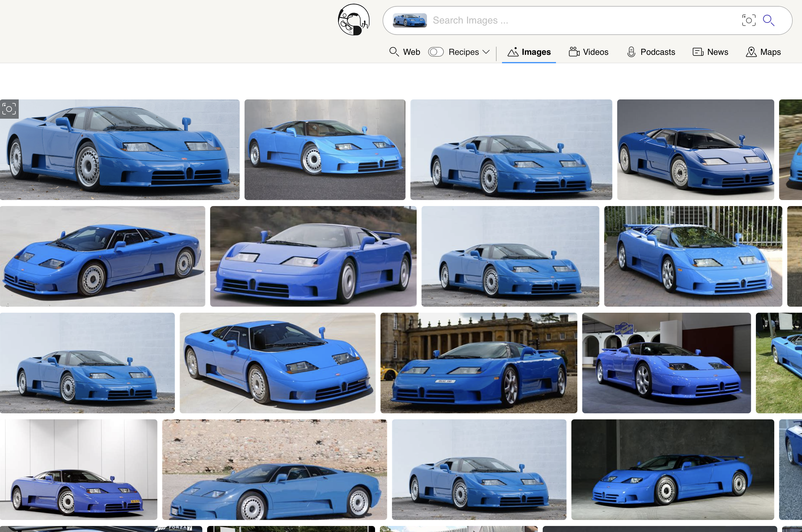Open the side-view car image by the stone wall

pyautogui.click(x=274, y=469)
